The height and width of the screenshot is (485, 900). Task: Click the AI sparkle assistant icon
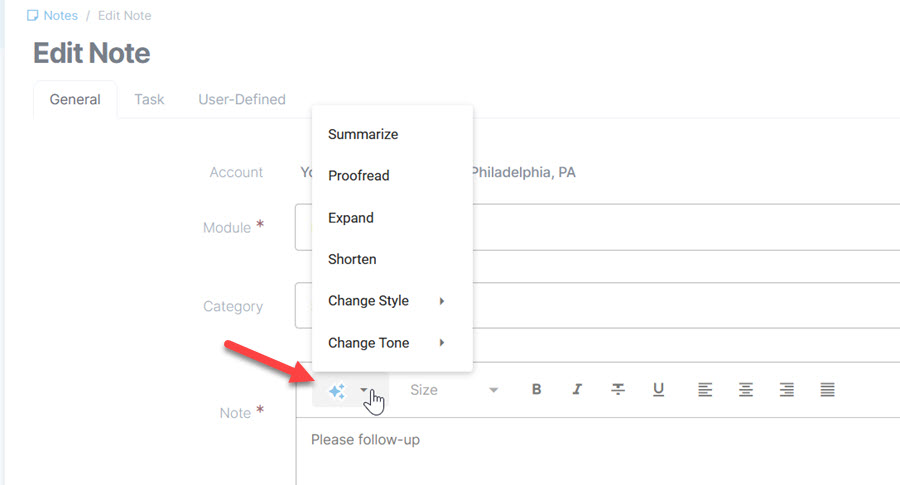pyautogui.click(x=337, y=391)
